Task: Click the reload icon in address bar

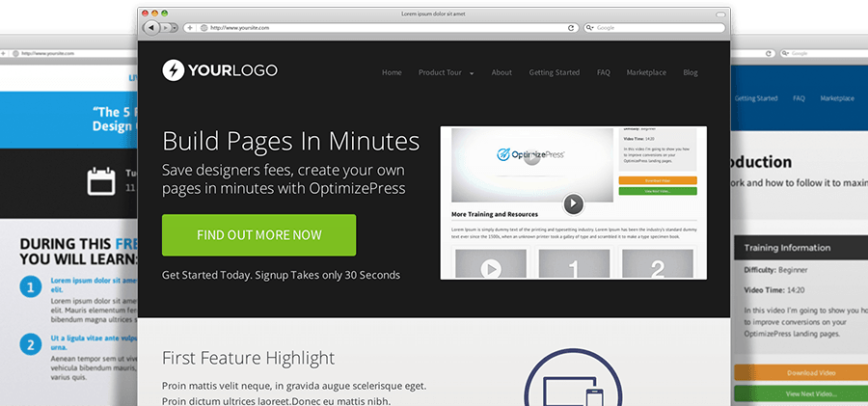Action: tap(571, 28)
